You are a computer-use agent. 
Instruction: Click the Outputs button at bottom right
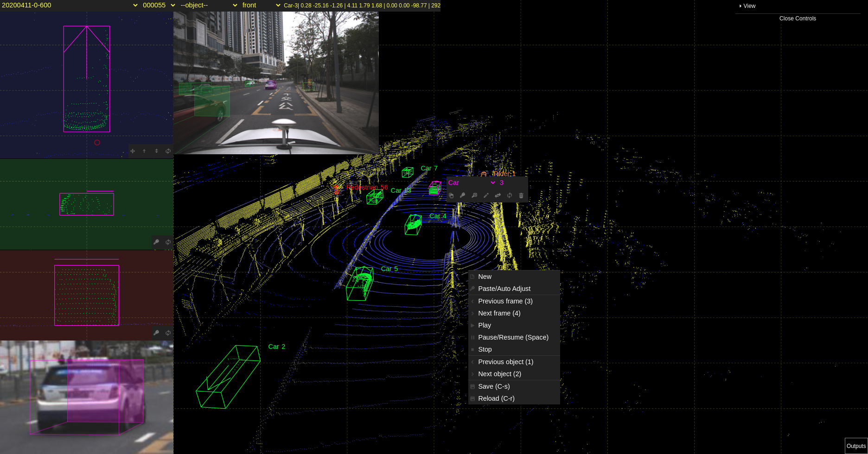coord(856,446)
